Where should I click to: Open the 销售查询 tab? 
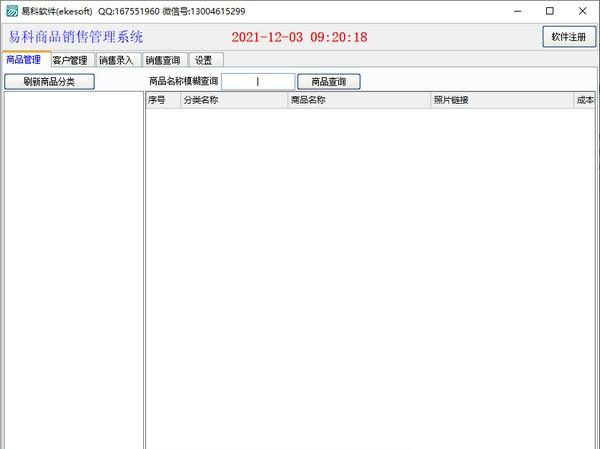[163, 60]
